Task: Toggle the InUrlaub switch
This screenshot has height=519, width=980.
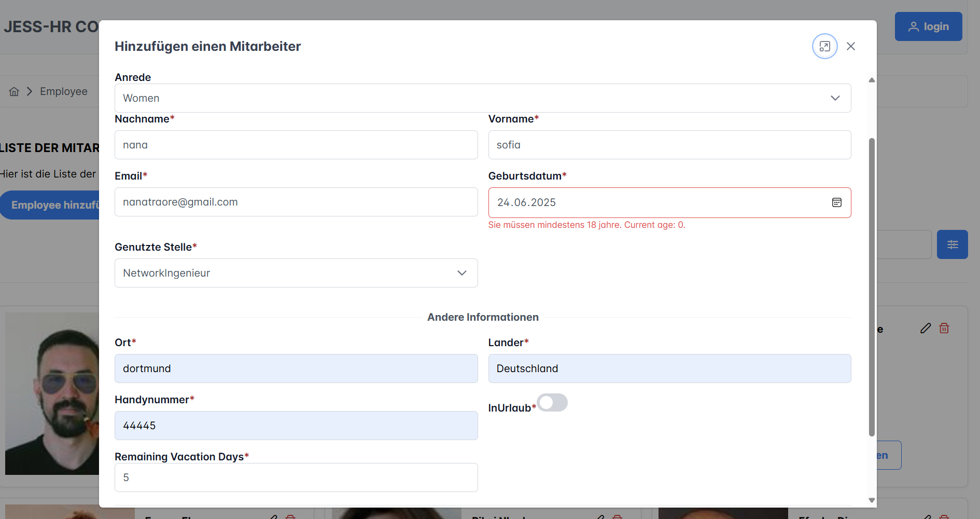Action: coord(552,403)
